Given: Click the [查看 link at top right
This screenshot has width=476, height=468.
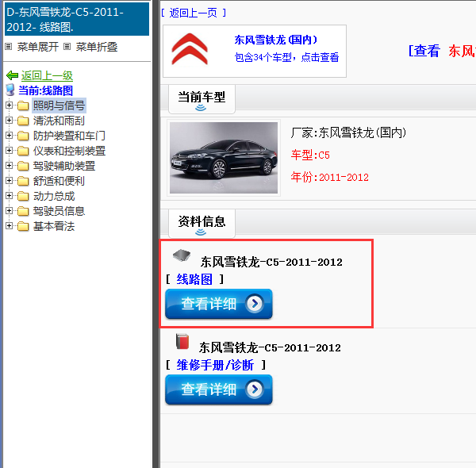Looking at the screenshot, I should tap(424, 51).
